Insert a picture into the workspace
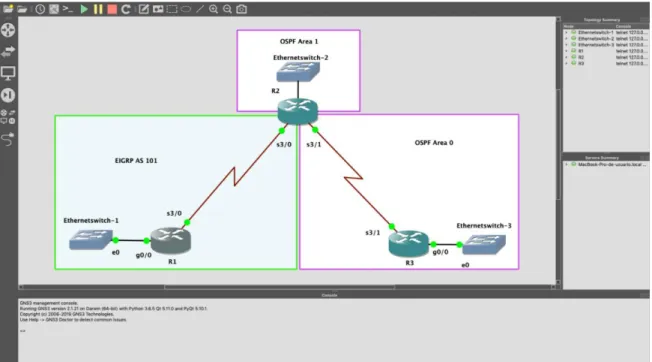 pos(158,9)
